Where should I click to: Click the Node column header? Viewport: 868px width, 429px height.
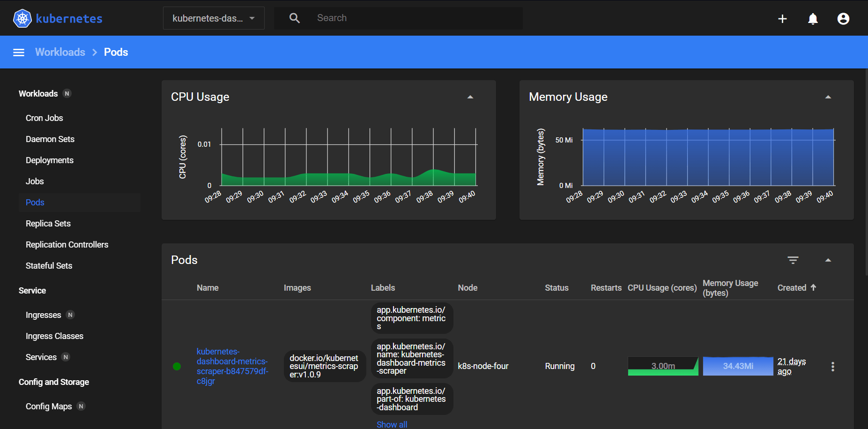point(468,288)
